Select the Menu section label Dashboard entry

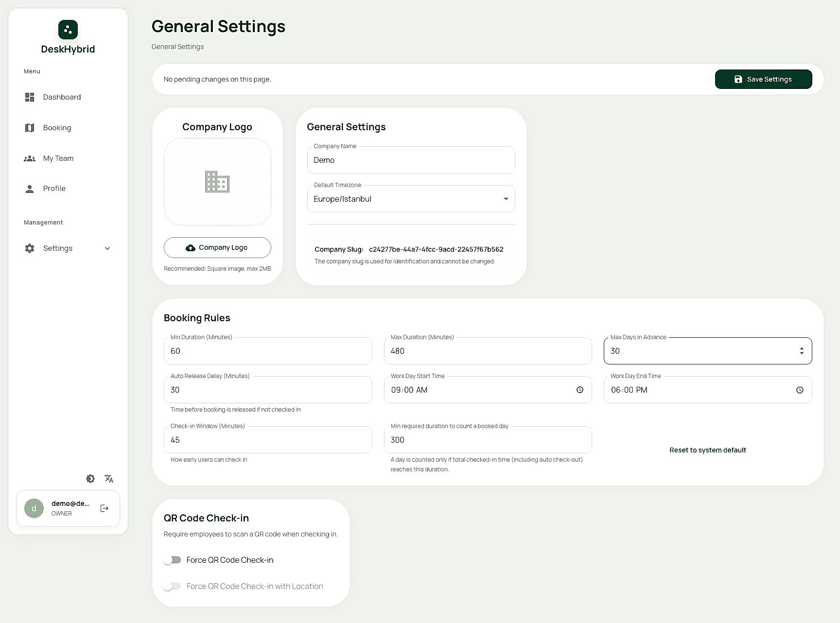tap(62, 97)
